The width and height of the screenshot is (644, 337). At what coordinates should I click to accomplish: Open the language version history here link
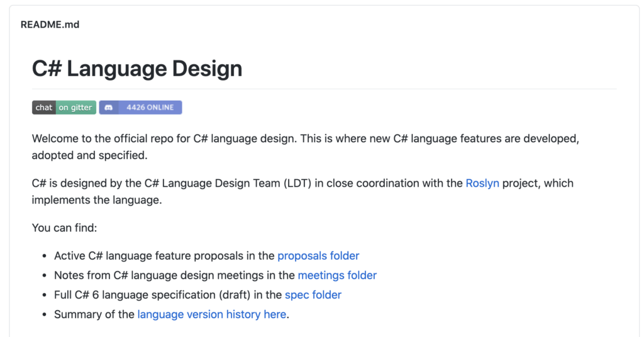(212, 314)
